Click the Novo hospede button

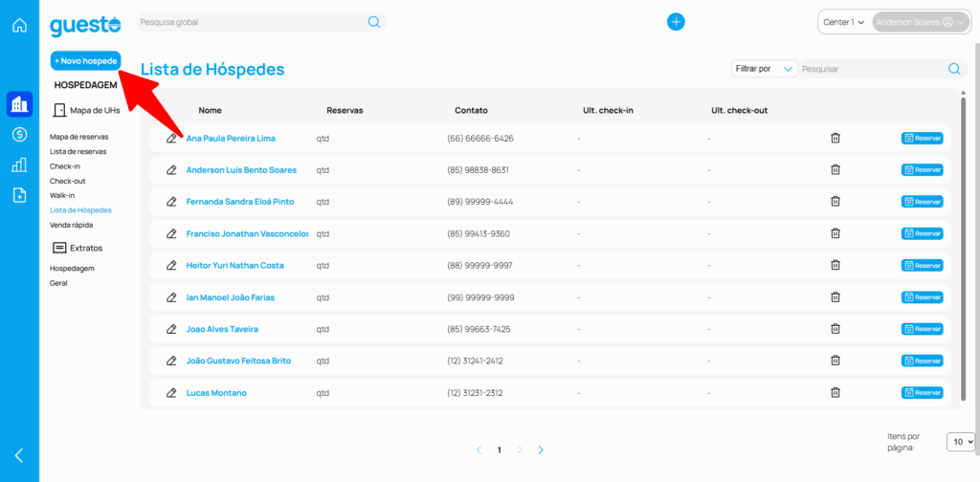pos(86,60)
